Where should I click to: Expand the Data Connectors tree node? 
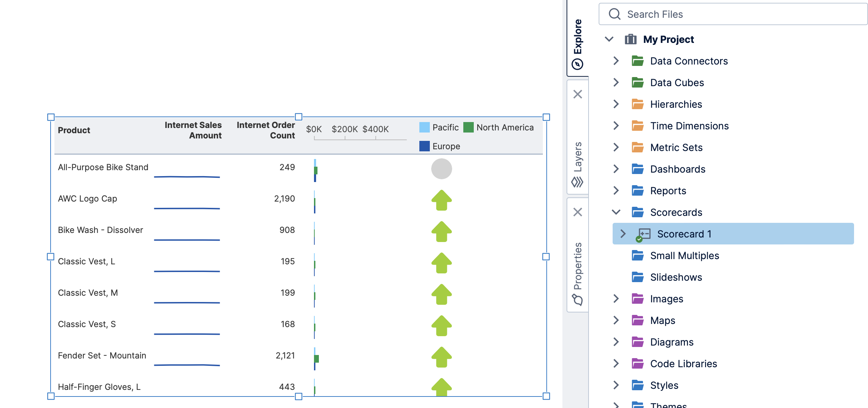click(x=616, y=61)
